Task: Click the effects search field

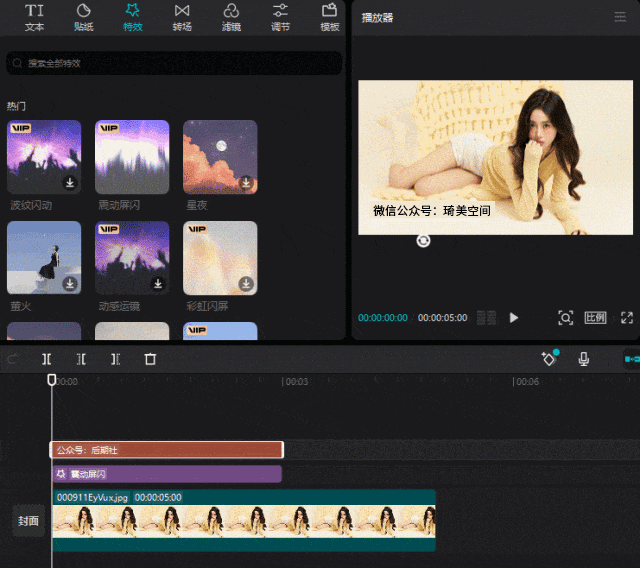Action: click(174, 63)
